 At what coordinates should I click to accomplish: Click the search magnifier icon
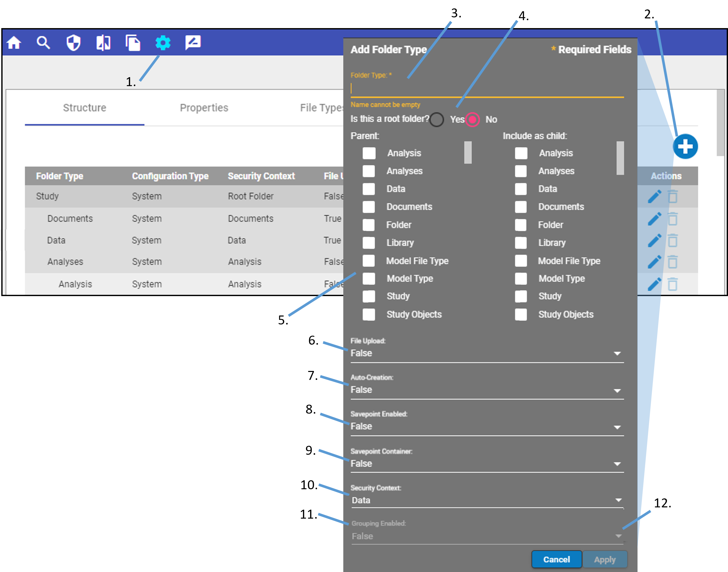click(x=43, y=42)
